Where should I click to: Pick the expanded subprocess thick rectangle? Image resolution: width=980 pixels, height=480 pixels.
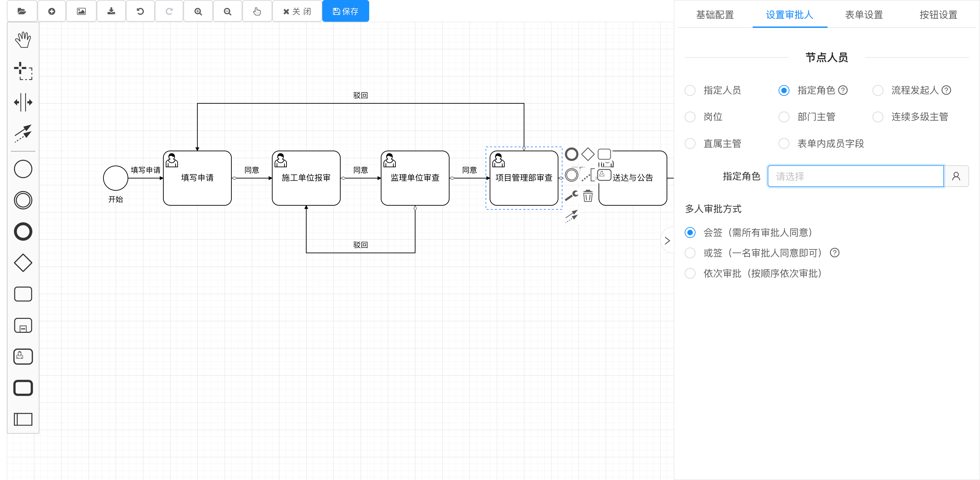tap(23, 388)
